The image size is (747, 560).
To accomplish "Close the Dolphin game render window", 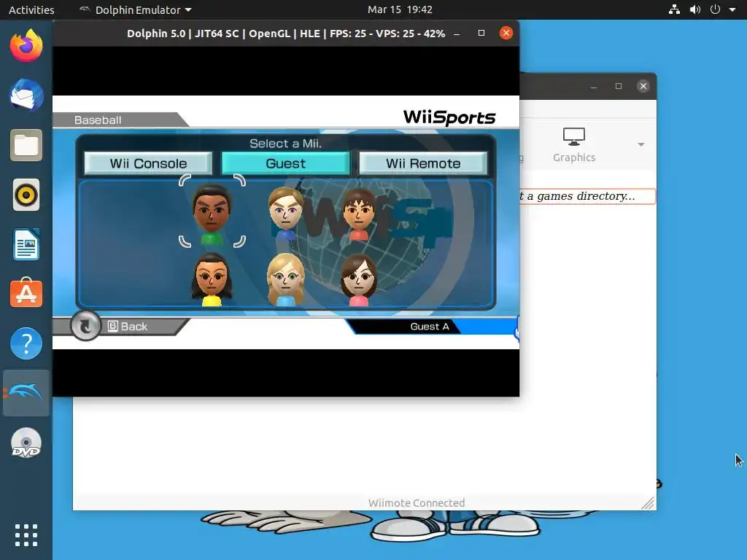I will click(x=506, y=33).
